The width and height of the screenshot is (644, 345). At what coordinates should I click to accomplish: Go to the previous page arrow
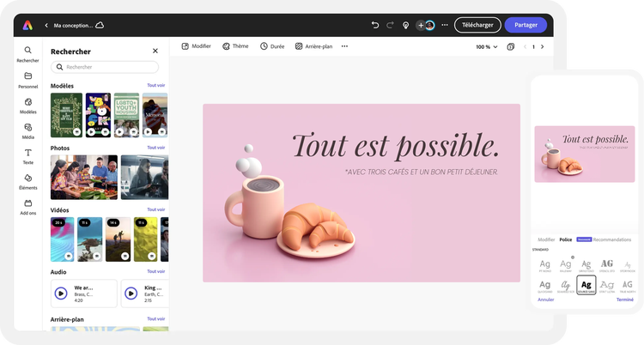(525, 47)
